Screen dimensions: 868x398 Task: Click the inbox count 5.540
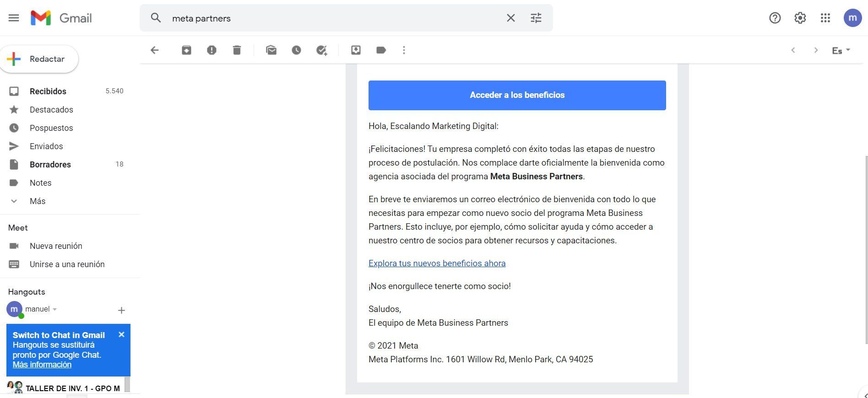click(x=114, y=91)
